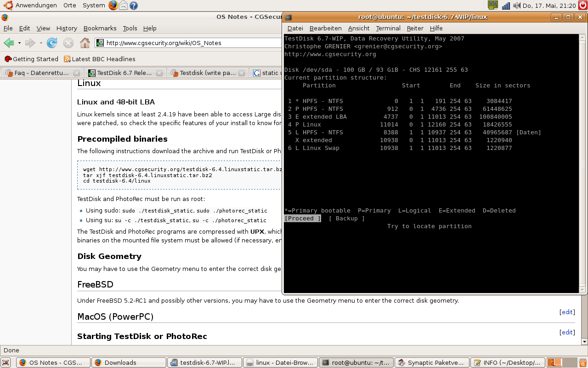Open the Anwendungen menu
Image resolution: width=588 pixels, height=368 pixels.
click(36, 6)
